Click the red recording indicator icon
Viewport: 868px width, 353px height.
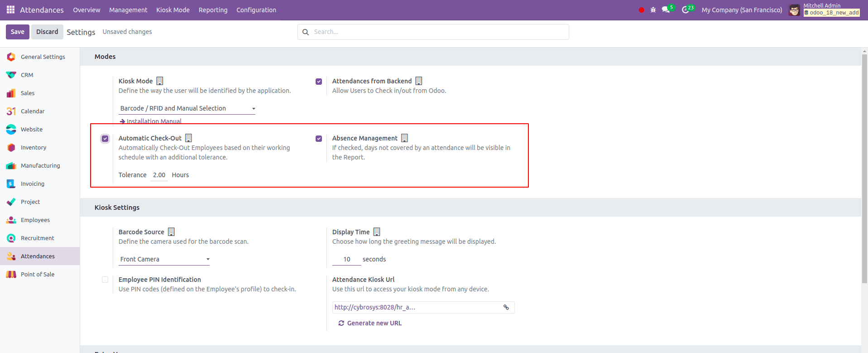click(x=641, y=10)
